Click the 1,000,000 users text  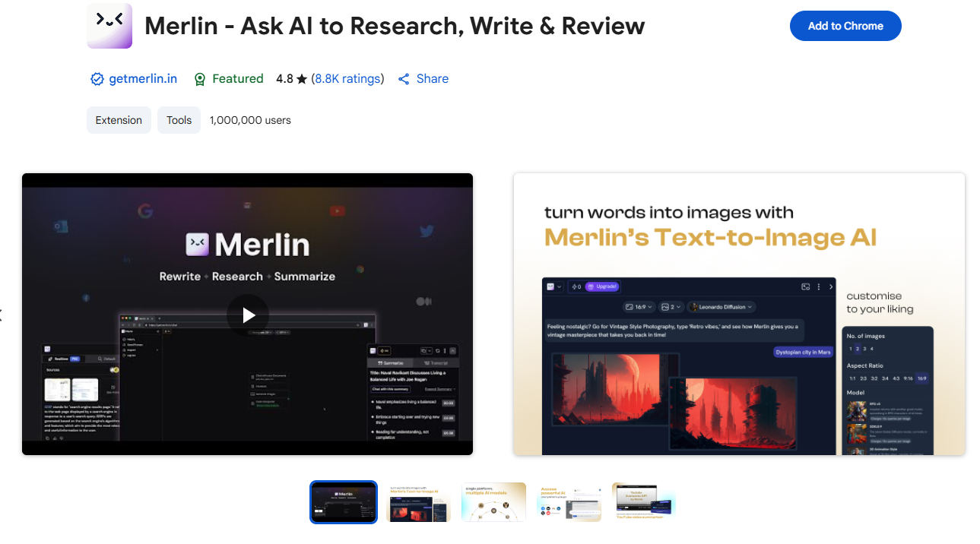[250, 120]
